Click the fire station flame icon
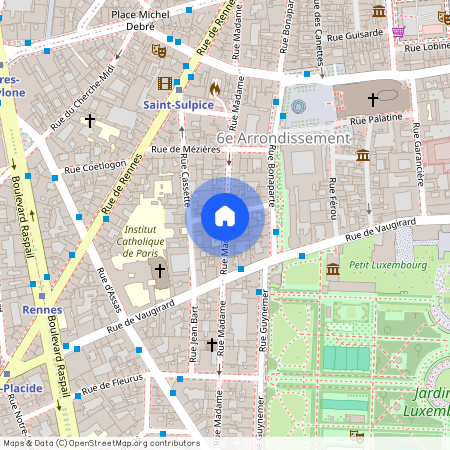 (x=215, y=89)
